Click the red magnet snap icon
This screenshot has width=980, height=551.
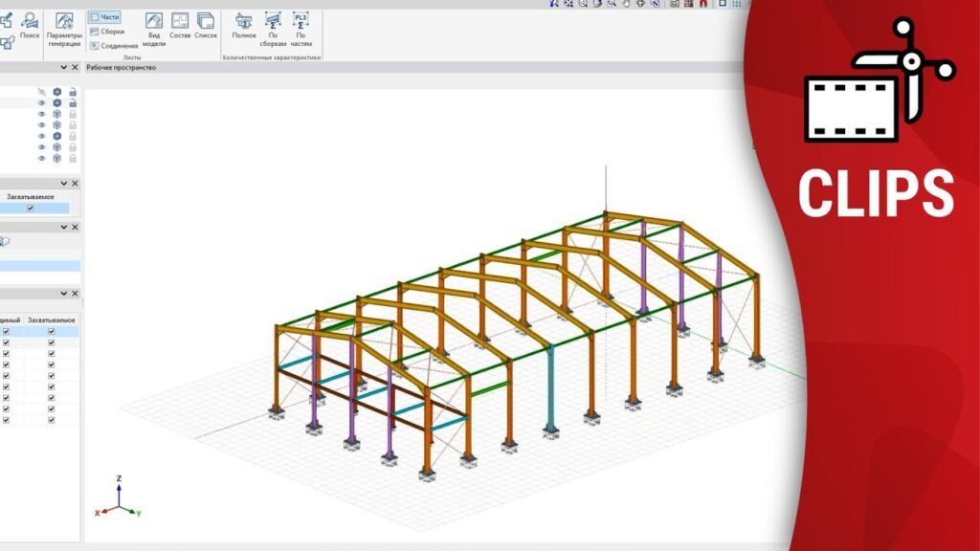[702, 4]
